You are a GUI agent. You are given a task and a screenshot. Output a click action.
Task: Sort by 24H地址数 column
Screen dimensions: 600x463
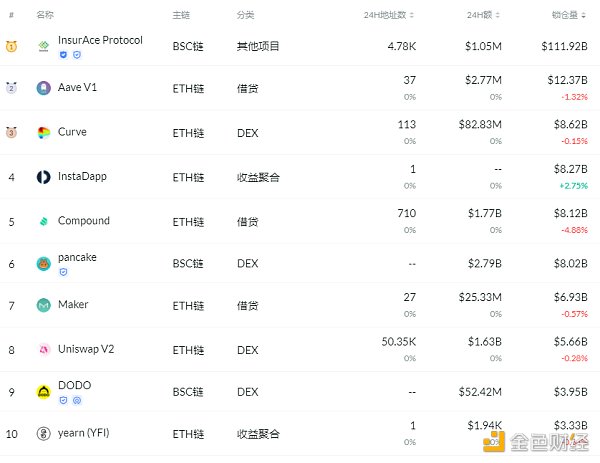[x=390, y=16]
